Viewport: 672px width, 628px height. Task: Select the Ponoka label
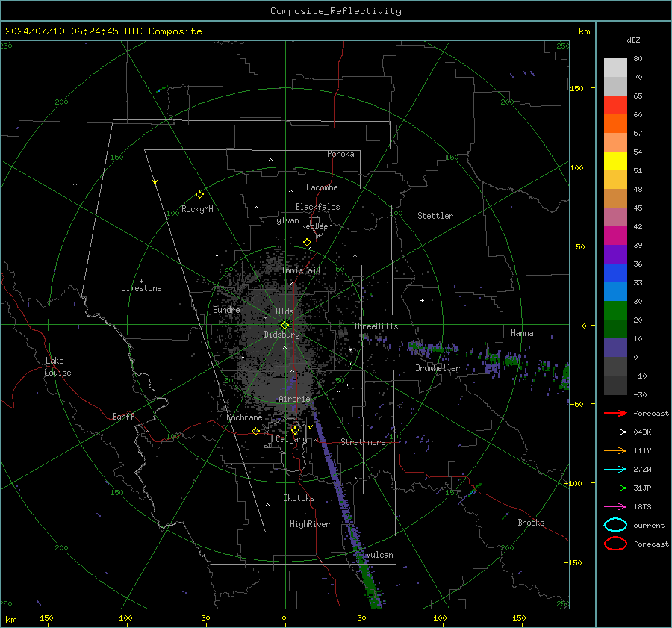(x=340, y=154)
